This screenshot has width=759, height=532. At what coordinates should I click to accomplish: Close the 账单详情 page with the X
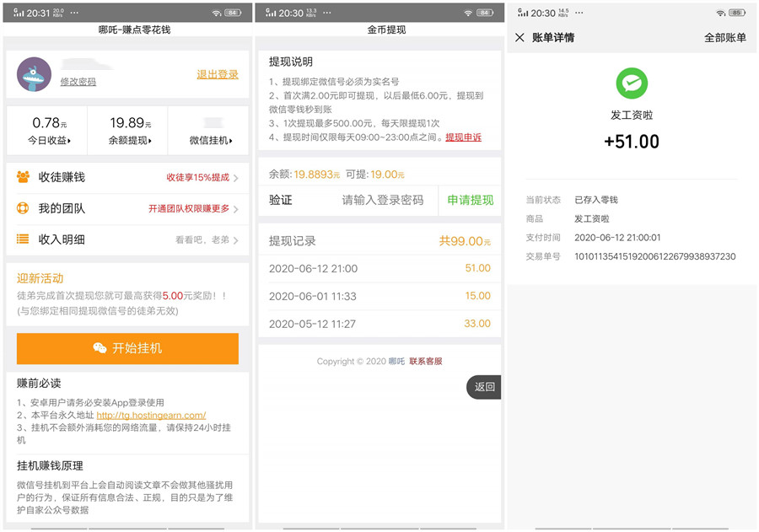tap(520, 37)
